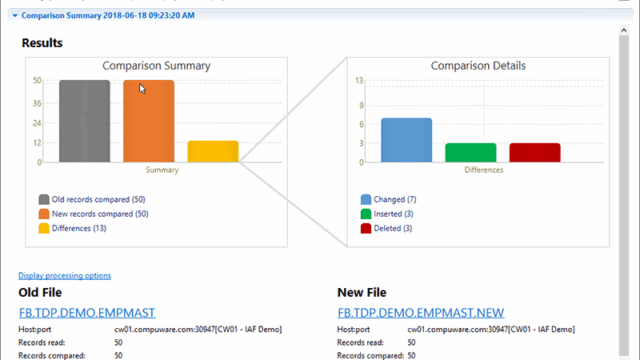Click the vertical scrollbar thumb
Viewport: 640px width, 360px height.
tap(624, 195)
